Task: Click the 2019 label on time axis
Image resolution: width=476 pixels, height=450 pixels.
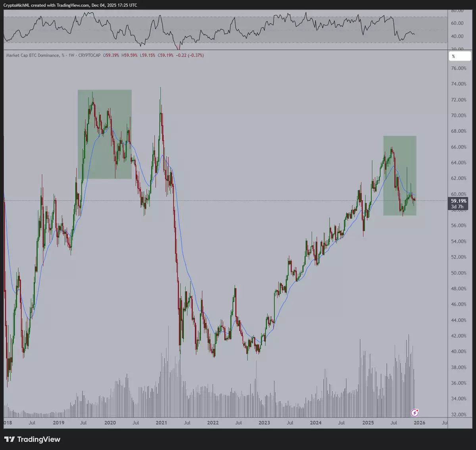Action: coord(58,423)
